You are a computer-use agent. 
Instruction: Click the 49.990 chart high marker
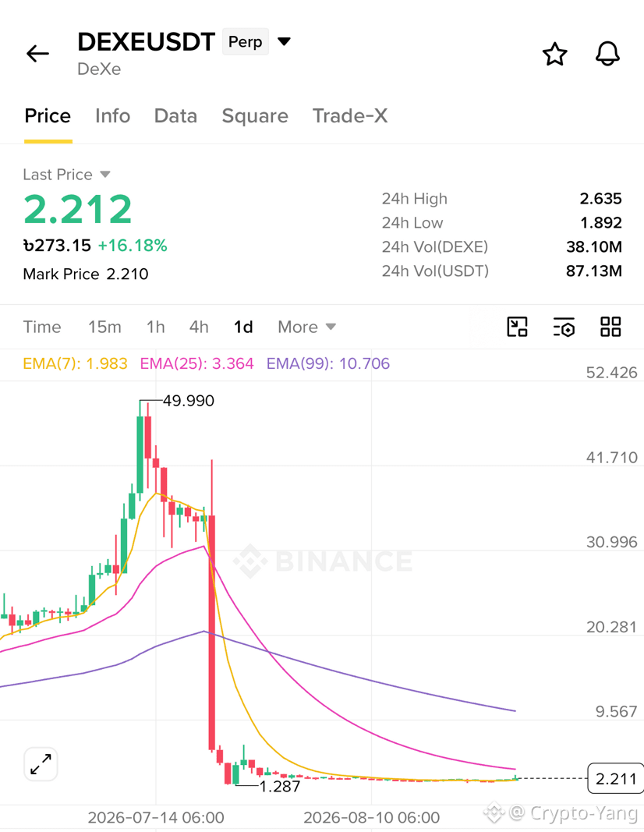[189, 401]
